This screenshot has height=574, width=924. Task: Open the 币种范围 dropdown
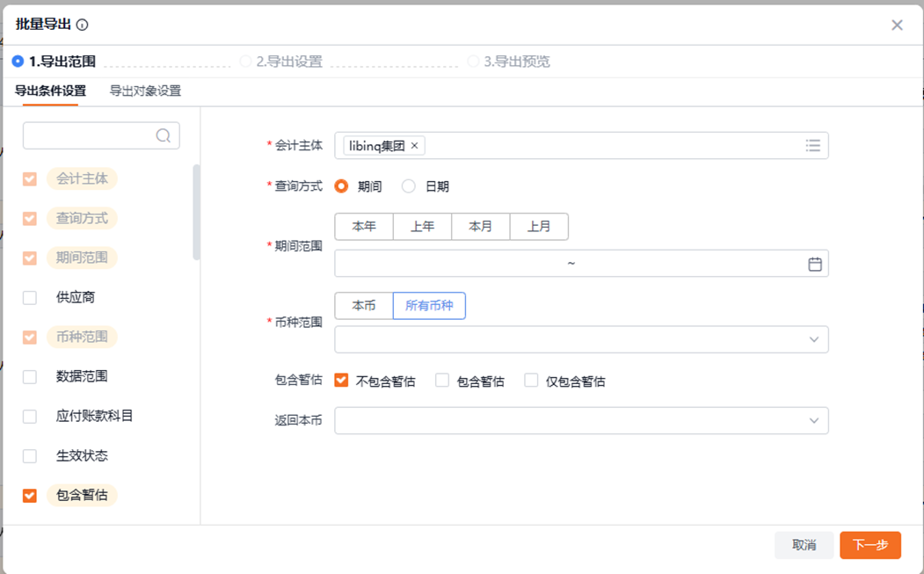pos(581,339)
